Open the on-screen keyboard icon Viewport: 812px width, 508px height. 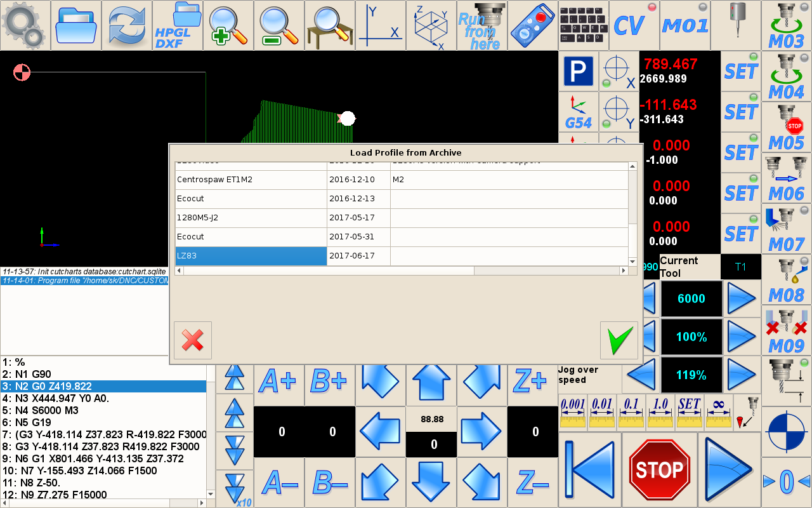point(584,25)
